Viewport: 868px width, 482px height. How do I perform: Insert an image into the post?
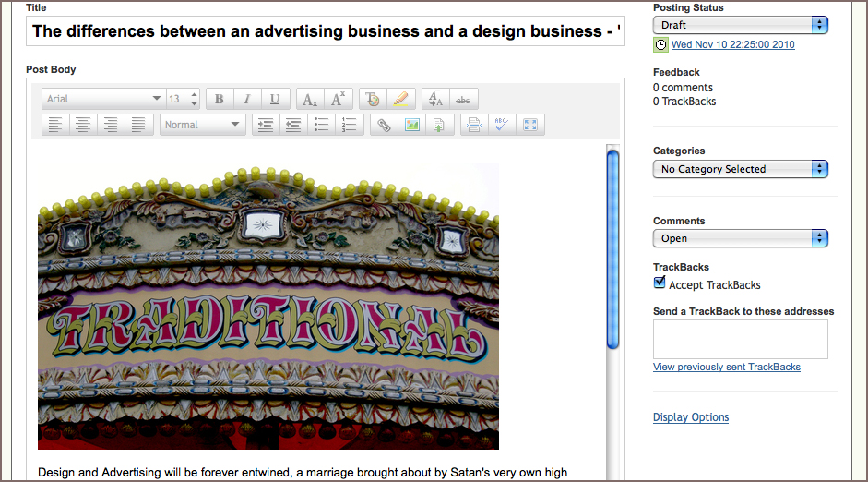click(411, 125)
